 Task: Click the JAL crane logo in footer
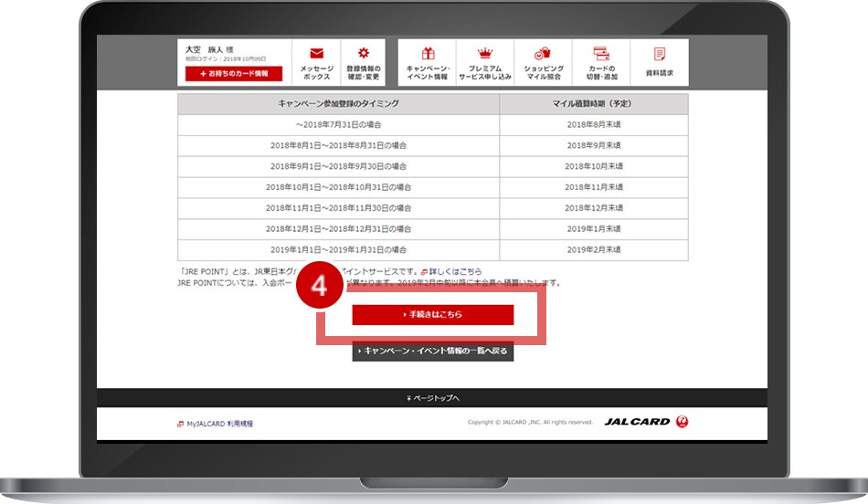682,422
